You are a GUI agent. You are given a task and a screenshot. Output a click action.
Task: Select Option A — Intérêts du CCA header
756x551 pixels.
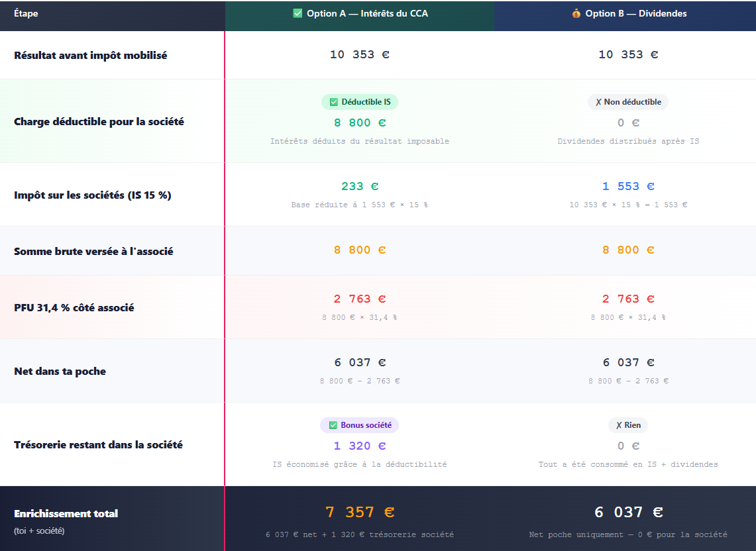360,15
